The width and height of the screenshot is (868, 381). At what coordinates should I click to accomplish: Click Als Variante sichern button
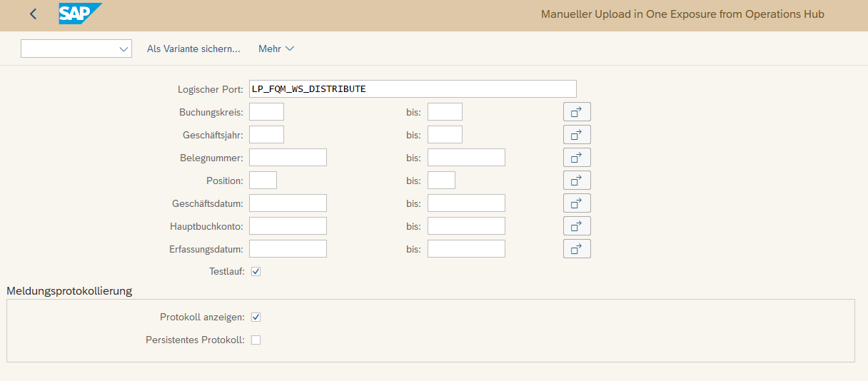point(193,49)
